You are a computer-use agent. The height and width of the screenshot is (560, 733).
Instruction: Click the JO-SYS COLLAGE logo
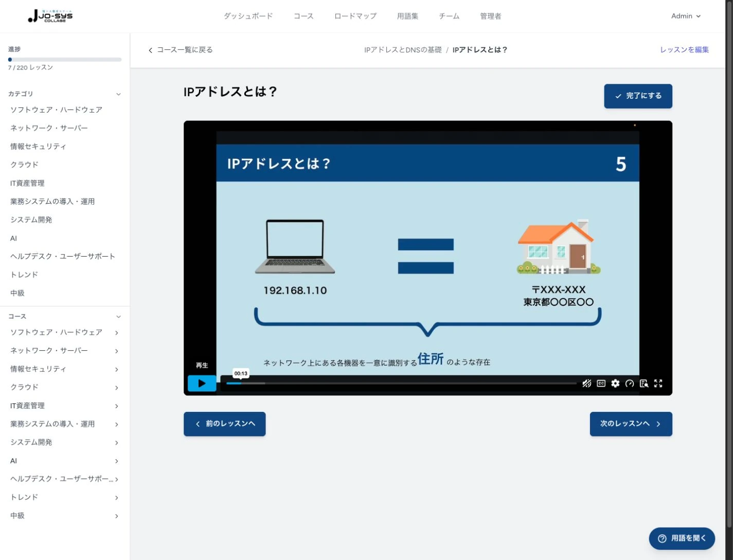(50, 16)
